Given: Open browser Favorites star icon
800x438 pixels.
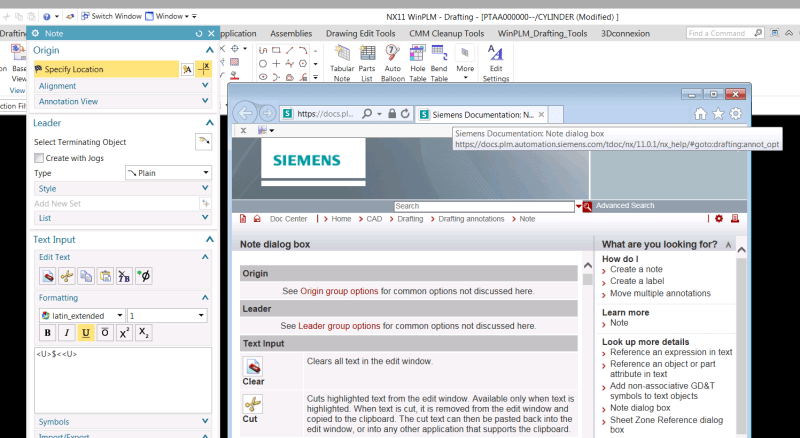Looking at the screenshot, I should pyautogui.click(x=718, y=114).
